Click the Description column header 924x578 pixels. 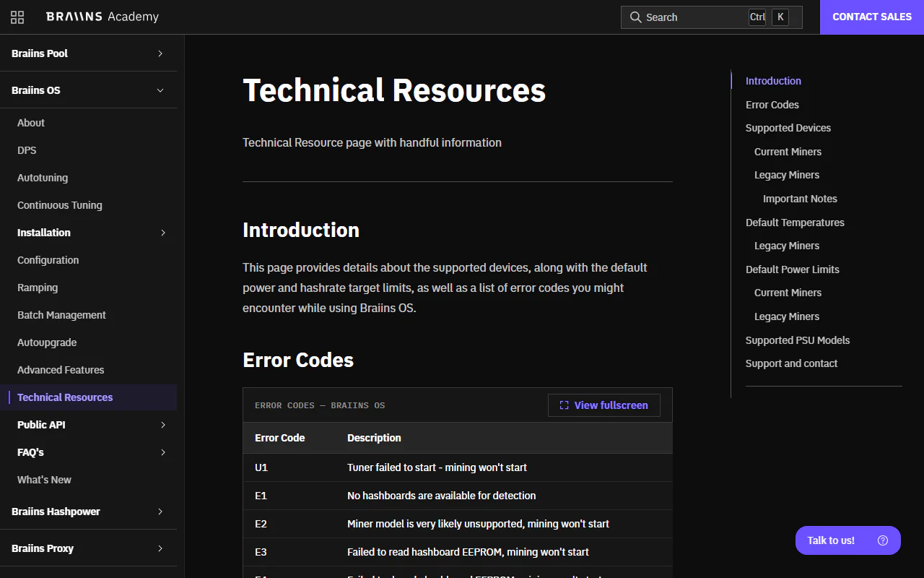tap(374, 438)
